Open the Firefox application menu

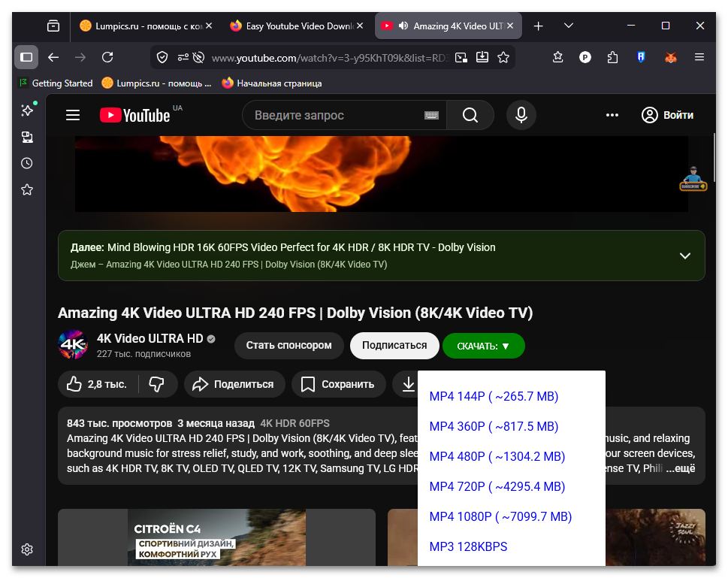coord(699,57)
